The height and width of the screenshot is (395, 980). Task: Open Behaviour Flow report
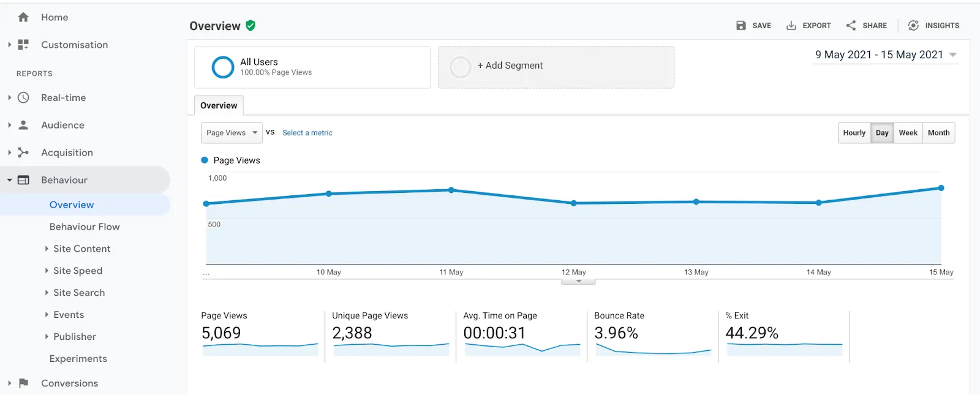point(85,227)
